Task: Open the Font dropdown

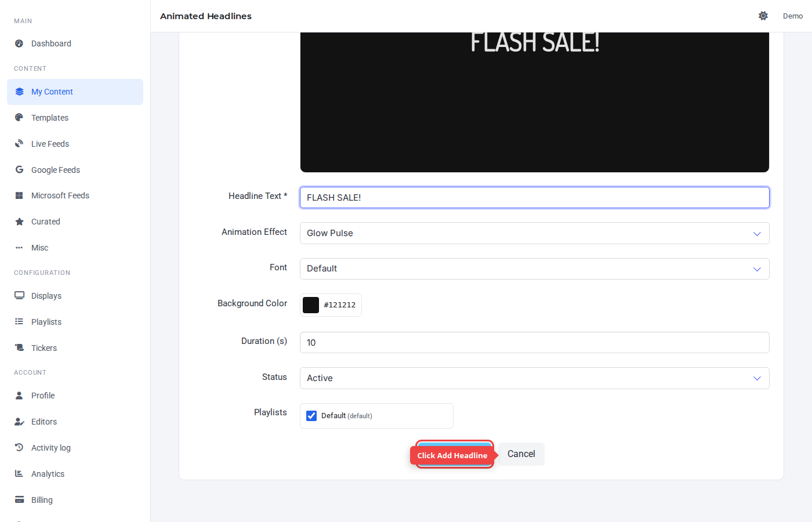Action: [534, 269]
